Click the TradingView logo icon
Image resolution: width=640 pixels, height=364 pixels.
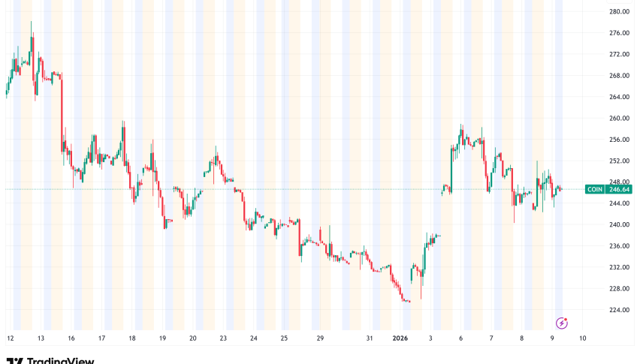click(15, 360)
